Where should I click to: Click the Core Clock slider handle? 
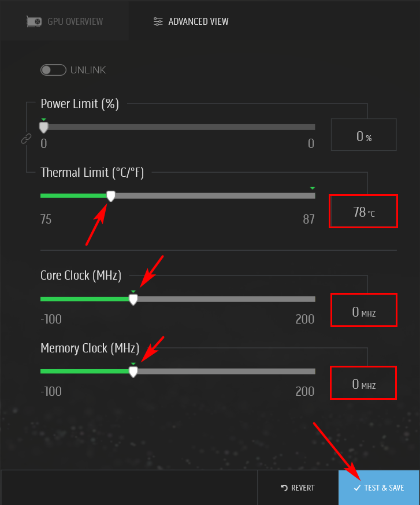133,299
